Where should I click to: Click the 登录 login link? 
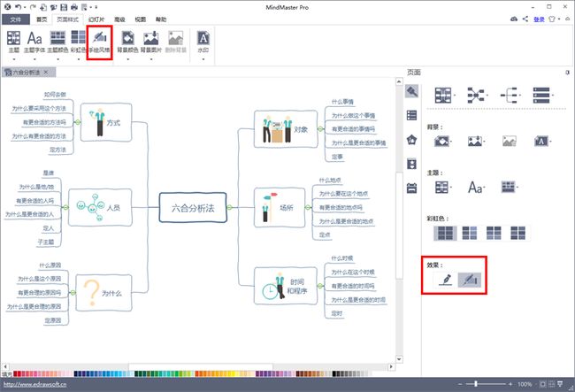[x=539, y=19]
